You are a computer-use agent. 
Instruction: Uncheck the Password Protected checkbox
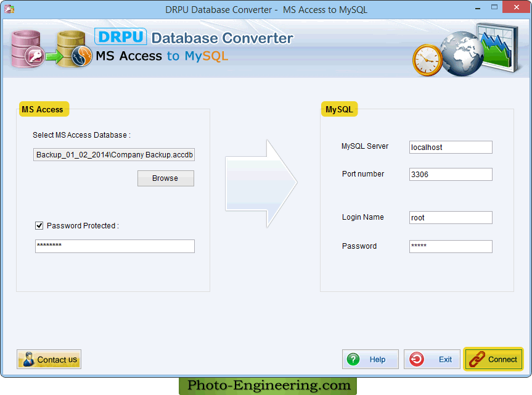39,225
